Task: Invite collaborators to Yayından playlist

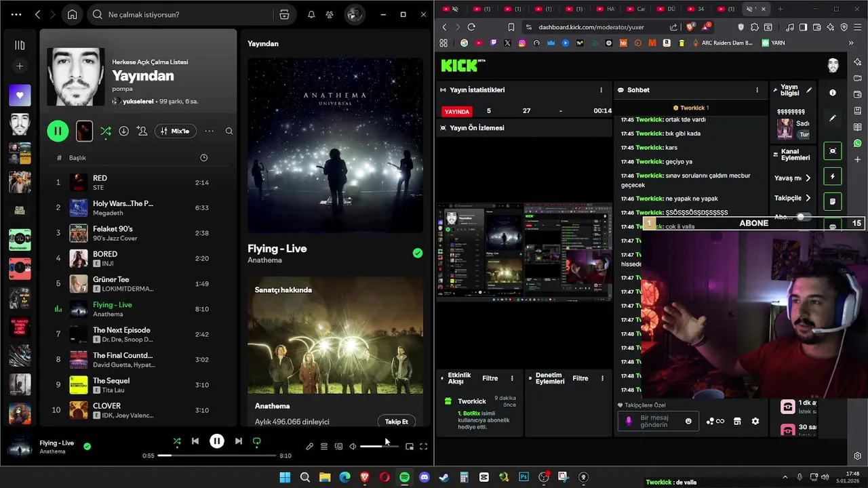Action: click(x=142, y=131)
